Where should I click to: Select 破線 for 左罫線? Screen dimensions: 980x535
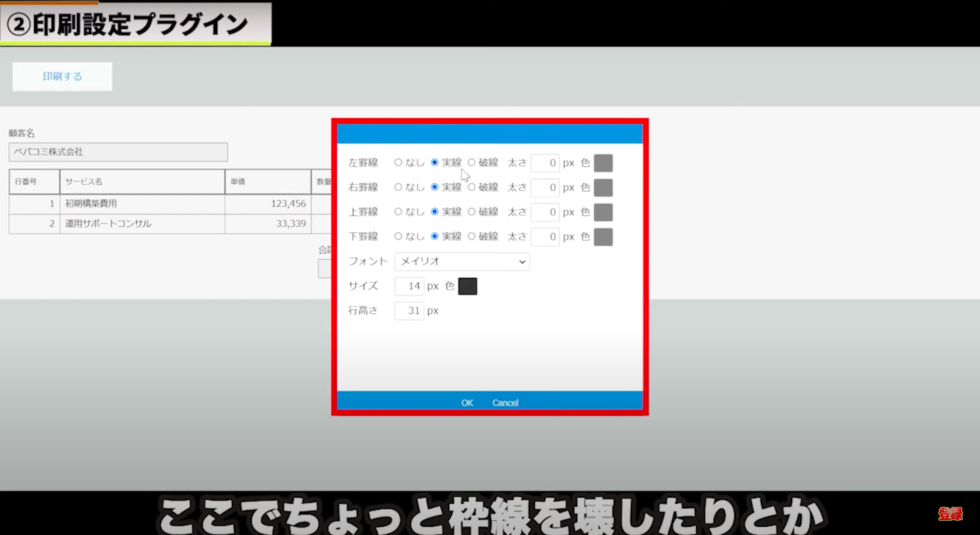(472, 163)
